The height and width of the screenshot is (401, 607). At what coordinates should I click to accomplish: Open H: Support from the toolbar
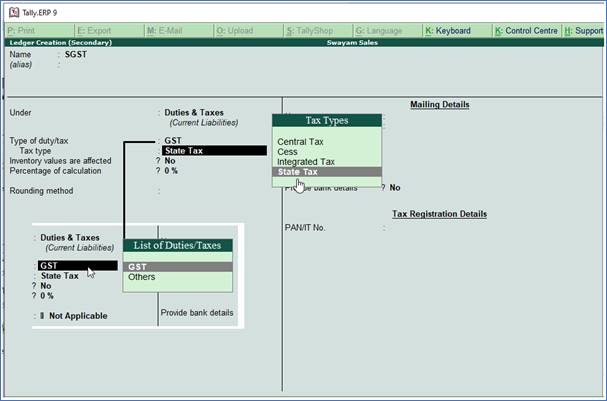pos(583,31)
